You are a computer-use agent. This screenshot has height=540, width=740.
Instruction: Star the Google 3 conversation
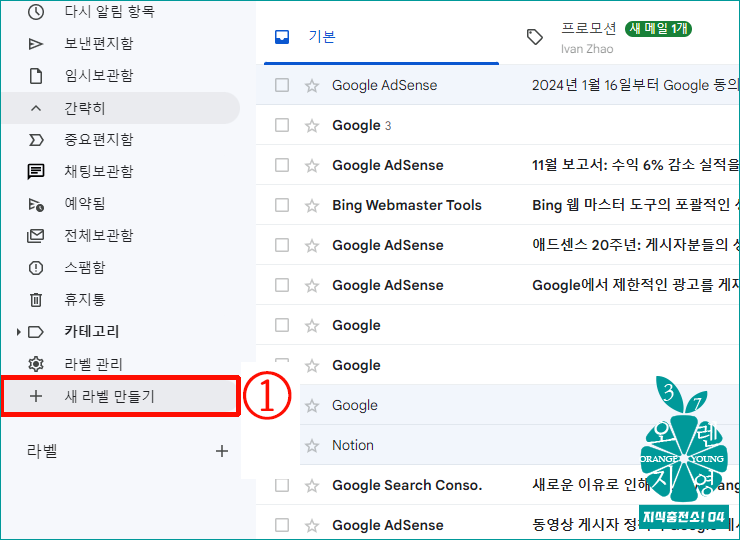click(x=311, y=126)
